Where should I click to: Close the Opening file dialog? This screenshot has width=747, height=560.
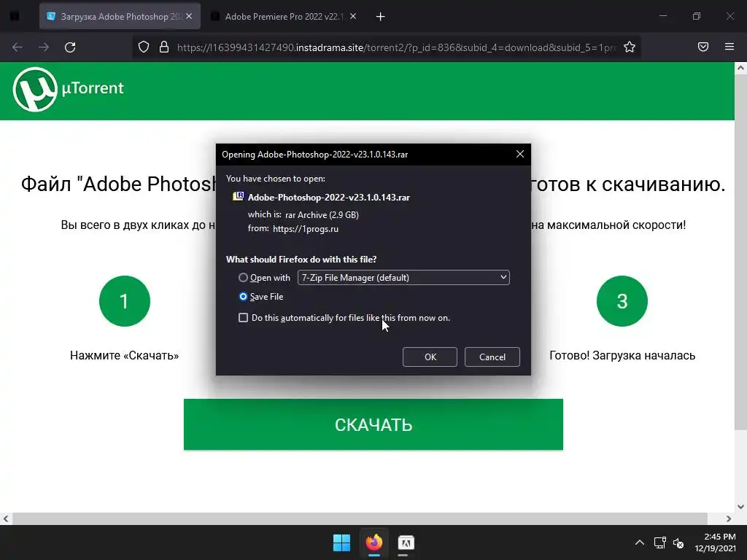(x=519, y=154)
